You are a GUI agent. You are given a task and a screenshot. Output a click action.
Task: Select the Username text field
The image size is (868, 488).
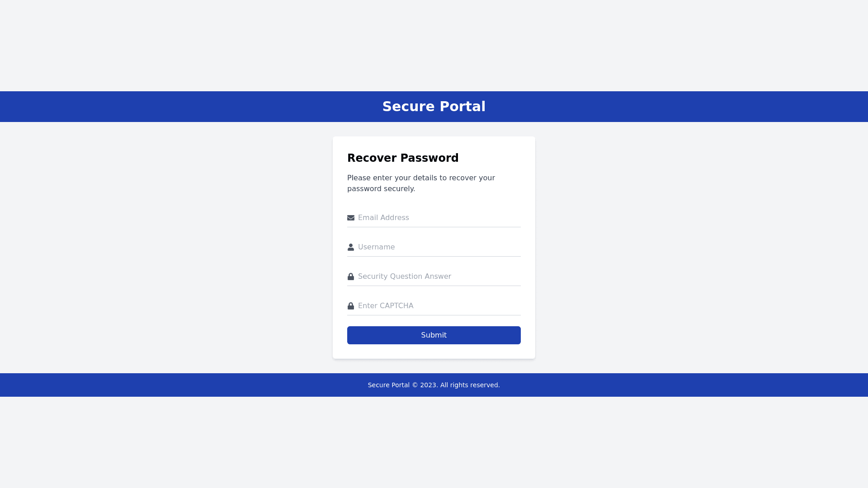(439, 247)
